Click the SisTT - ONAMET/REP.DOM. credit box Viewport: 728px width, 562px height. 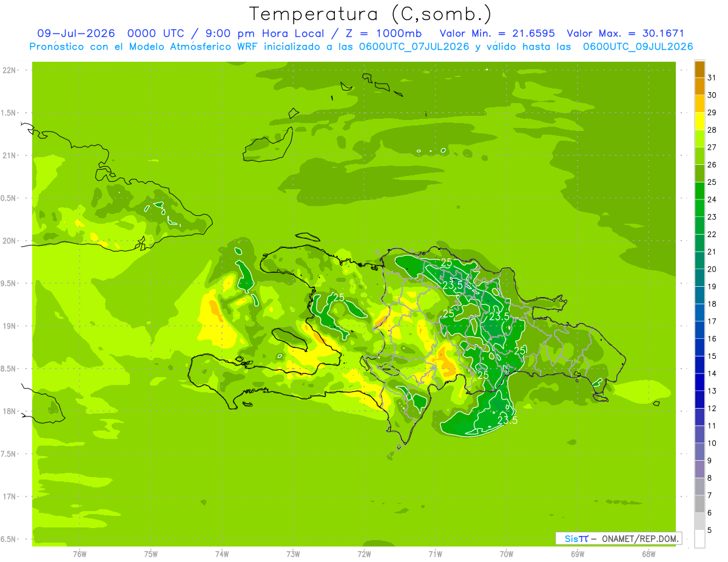point(618,538)
